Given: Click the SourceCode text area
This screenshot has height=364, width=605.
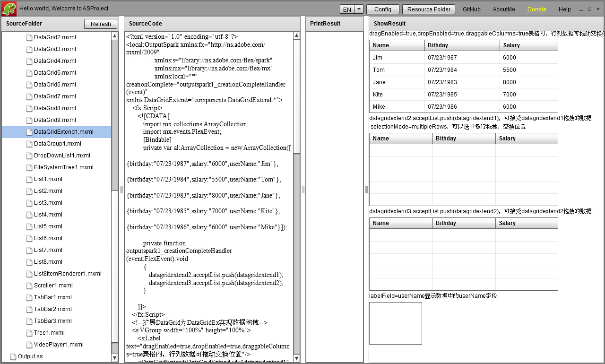Looking at the screenshot, I should click(x=209, y=197).
